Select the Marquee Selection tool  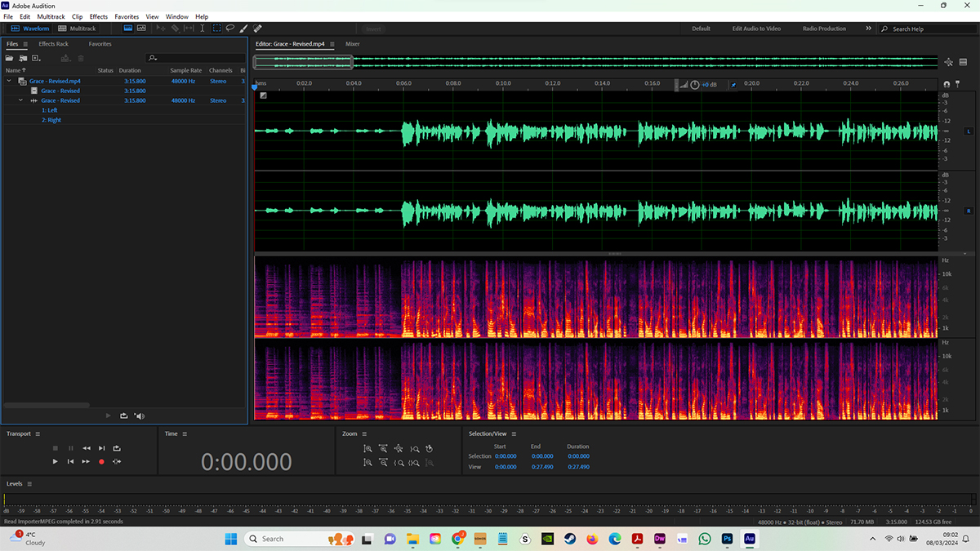(216, 29)
